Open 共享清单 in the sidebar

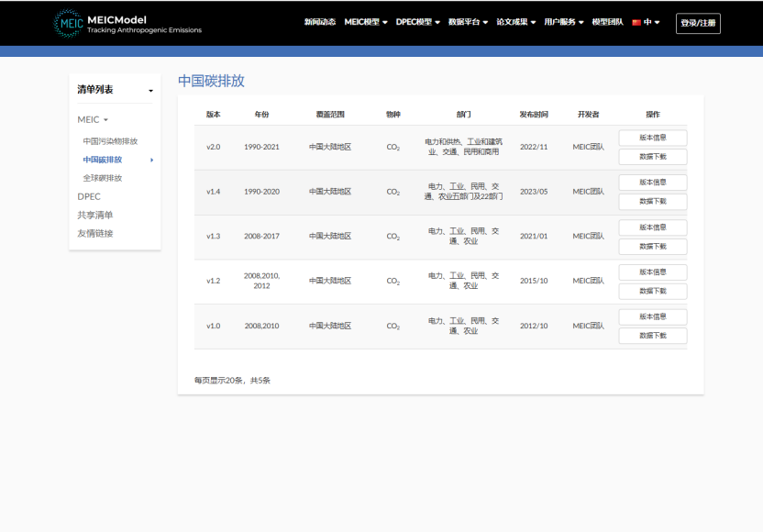[95, 215]
